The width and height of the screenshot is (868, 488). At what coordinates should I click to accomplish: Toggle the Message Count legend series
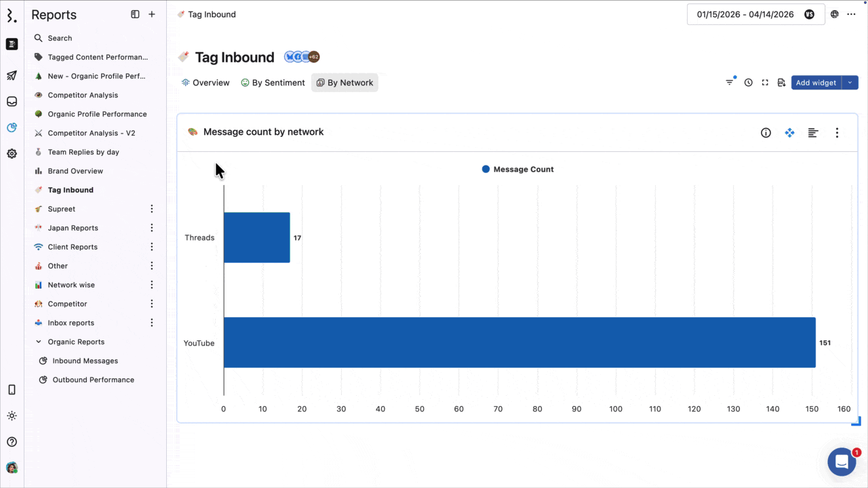coord(517,169)
